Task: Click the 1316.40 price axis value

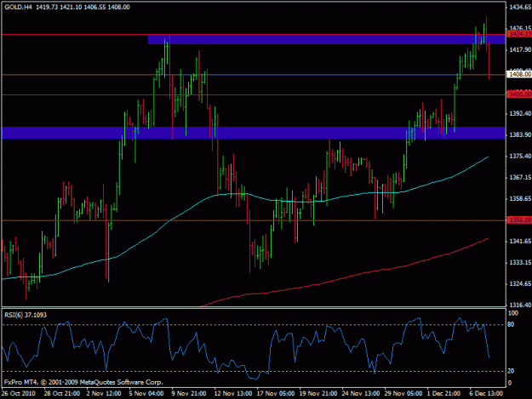Action: pyautogui.click(x=520, y=305)
